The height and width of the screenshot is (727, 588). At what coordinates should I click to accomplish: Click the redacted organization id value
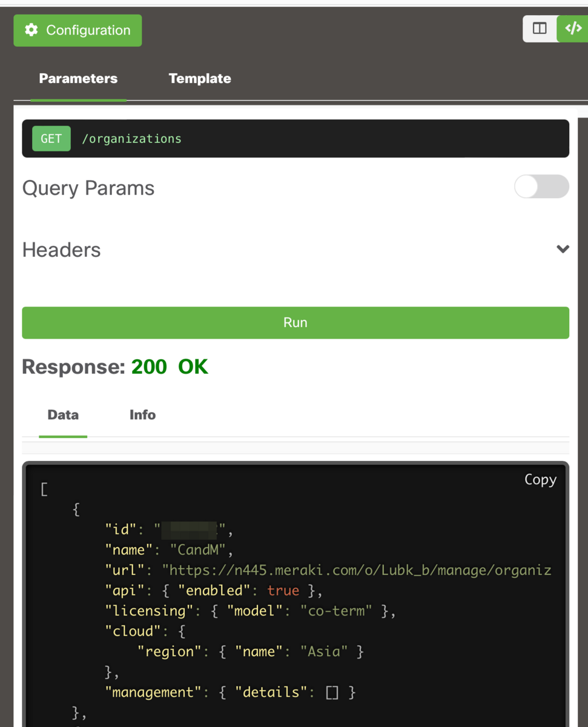[192, 529]
